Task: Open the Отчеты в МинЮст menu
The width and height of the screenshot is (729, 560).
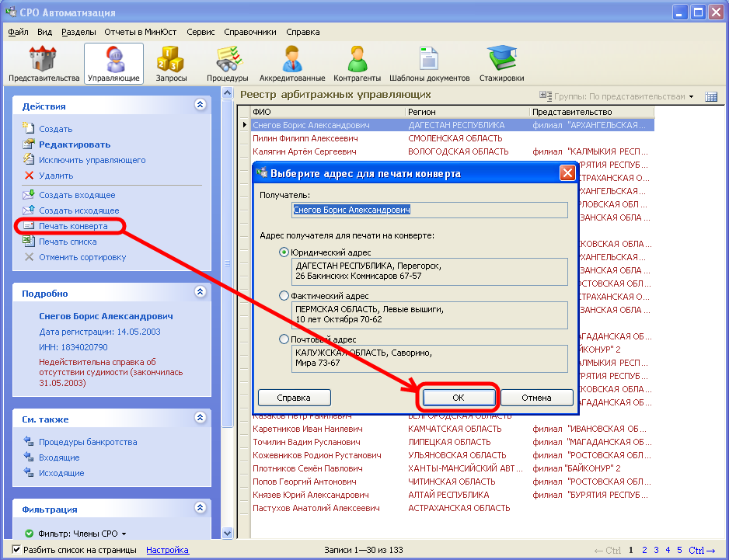Action: (141, 32)
